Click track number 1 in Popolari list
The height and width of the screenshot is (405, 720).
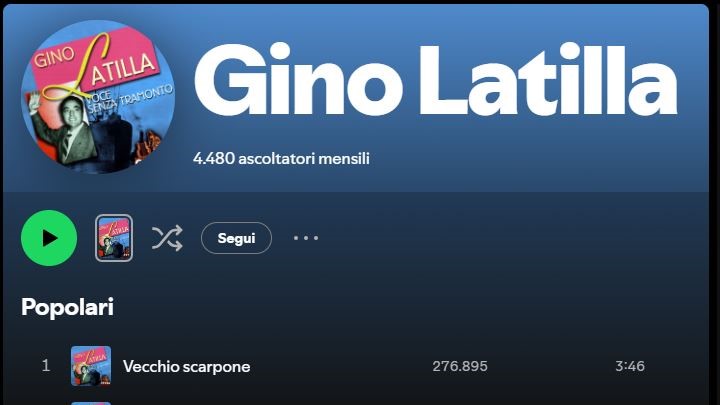[x=45, y=366]
